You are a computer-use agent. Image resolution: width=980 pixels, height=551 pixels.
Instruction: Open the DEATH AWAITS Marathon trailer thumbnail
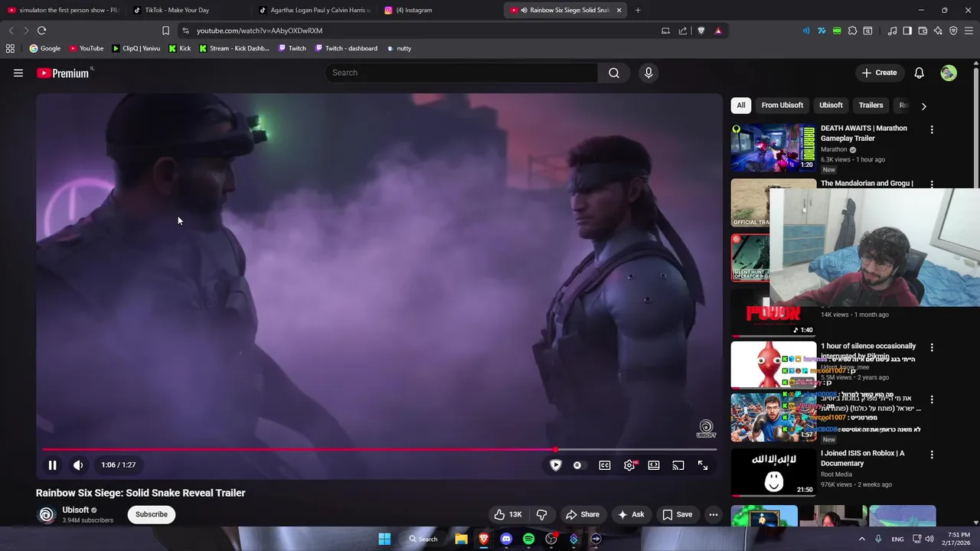(773, 148)
